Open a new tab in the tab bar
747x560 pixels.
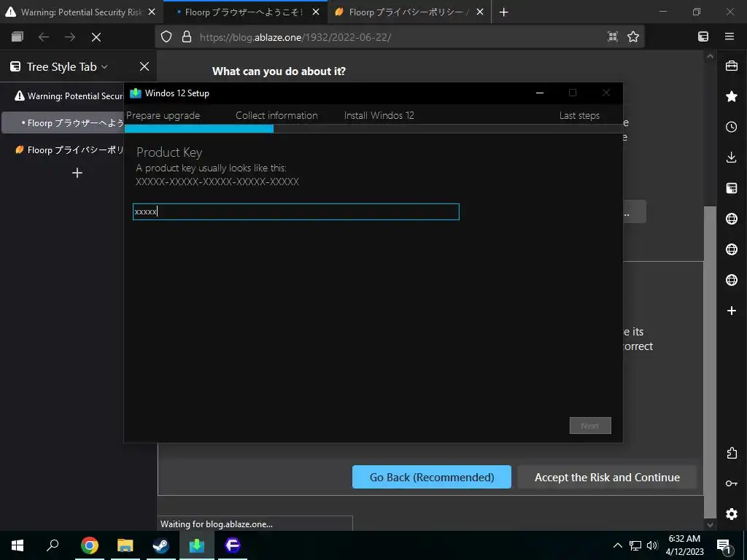click(503, 12)
